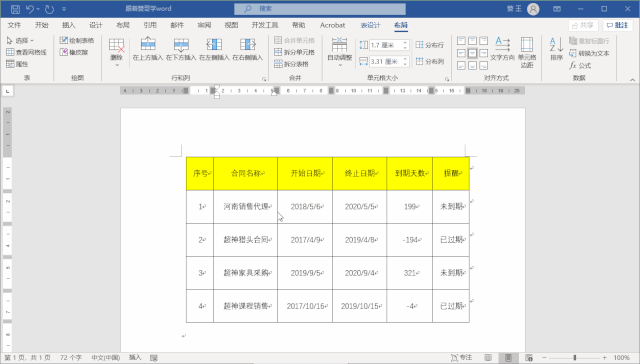Open Rows and Columns (行和列) dialog launcher

(x=264, y=79)
